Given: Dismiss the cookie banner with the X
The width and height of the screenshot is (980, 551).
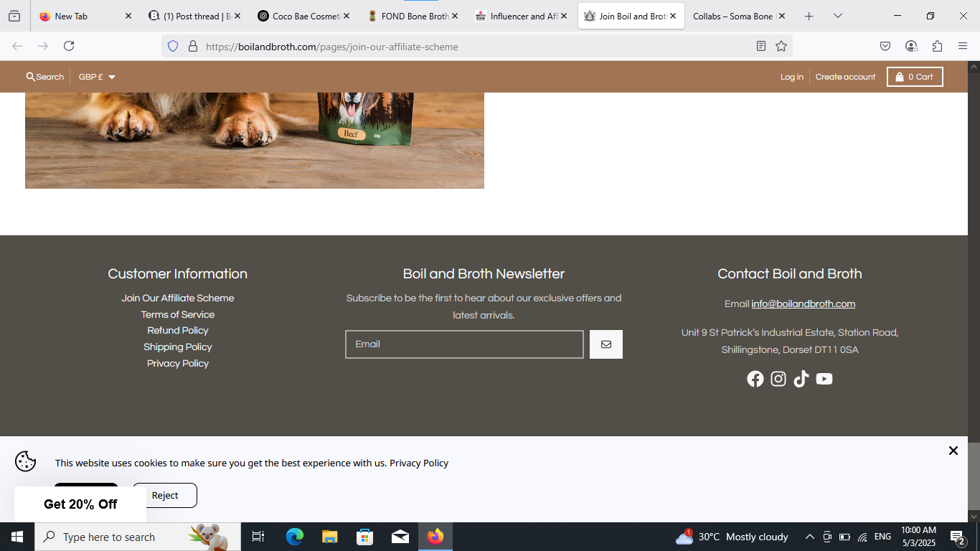Looking at the screenshot, I should click(953, 451).
